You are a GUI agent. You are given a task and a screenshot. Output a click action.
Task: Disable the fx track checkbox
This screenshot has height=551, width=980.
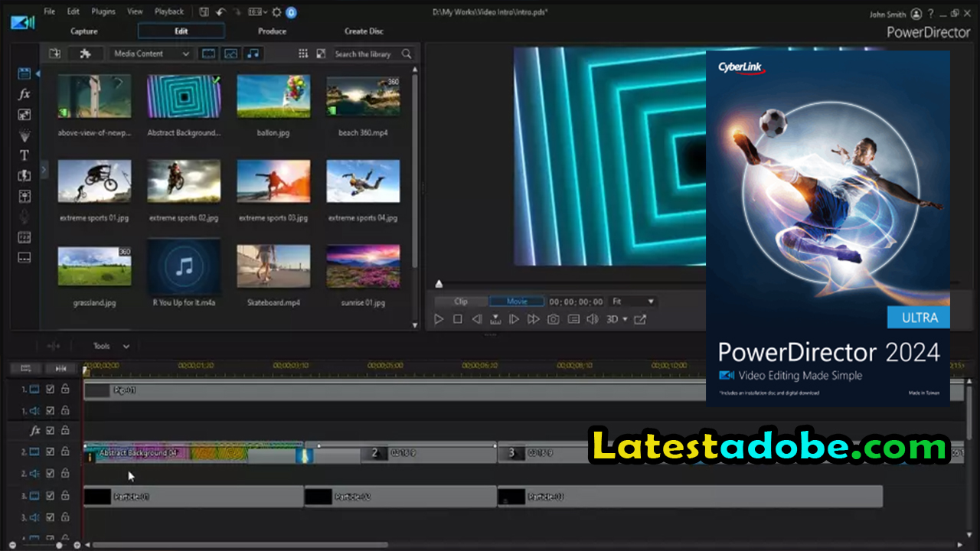click(50, 431)
